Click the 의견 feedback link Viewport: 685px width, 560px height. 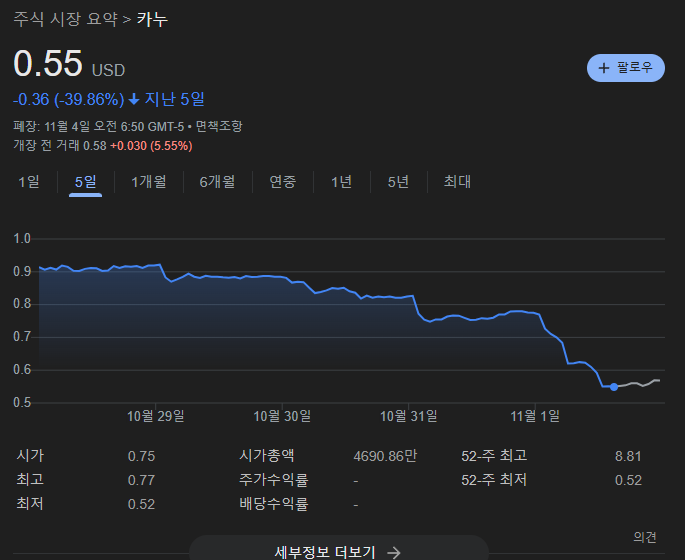[645, 537]
